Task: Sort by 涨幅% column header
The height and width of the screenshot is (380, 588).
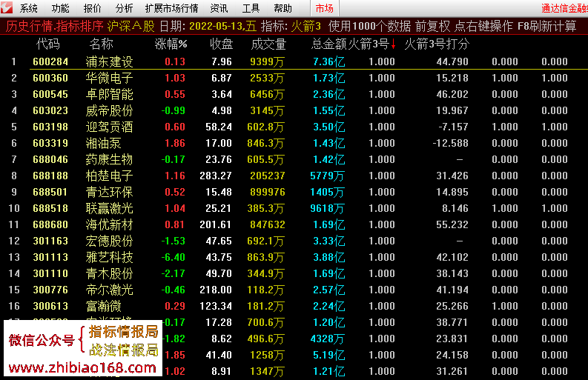Action: tap(171, 44)
